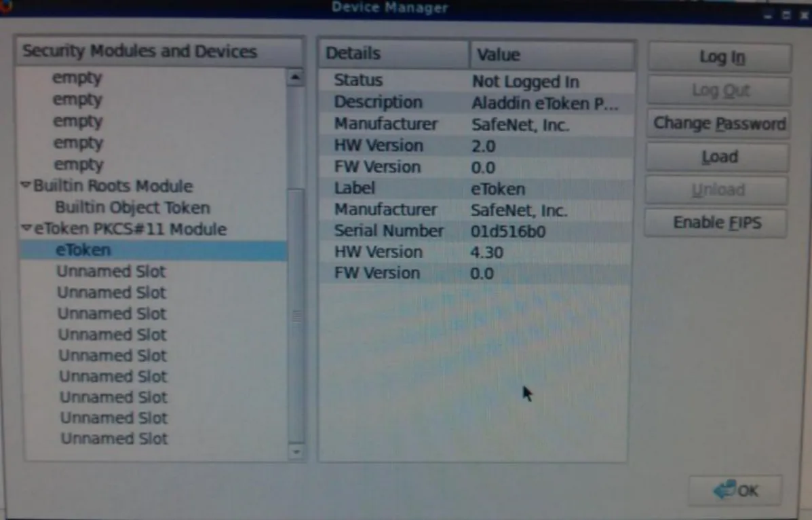Select the Serial Number detail label
This screenshot has height=520, width=812.
tap(389, 231)
